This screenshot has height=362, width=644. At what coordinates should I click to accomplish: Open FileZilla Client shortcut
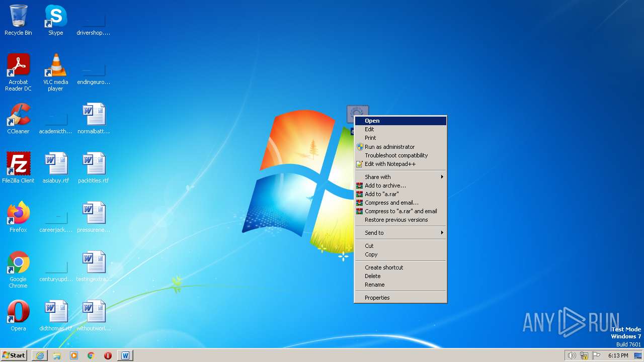point(18,168)
